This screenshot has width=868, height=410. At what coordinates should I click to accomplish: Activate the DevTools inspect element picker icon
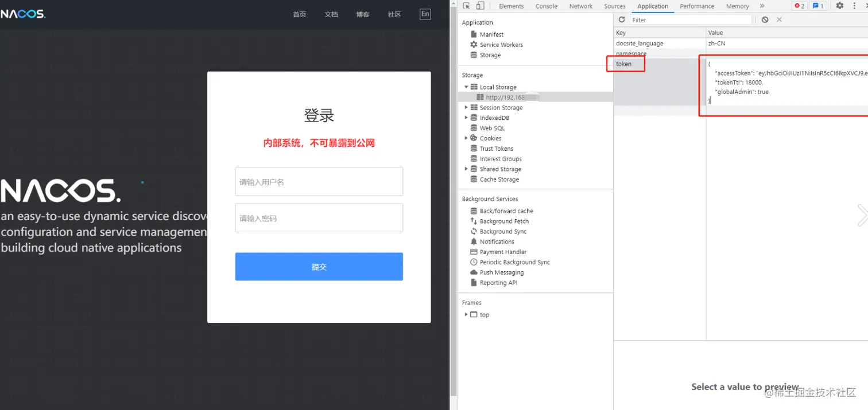[x=466, y=6]
